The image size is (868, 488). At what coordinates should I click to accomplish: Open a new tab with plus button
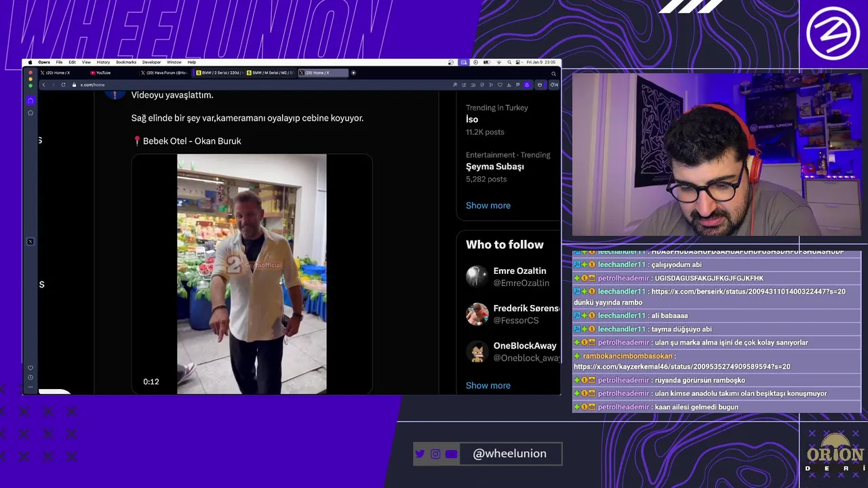[x=353, y=73]
